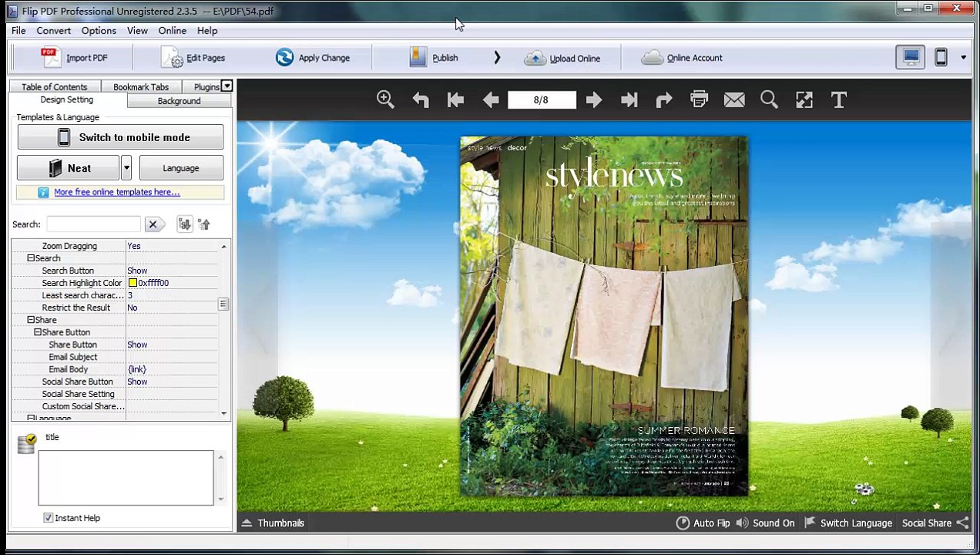Open the email share envelope icon

point(734,99)
